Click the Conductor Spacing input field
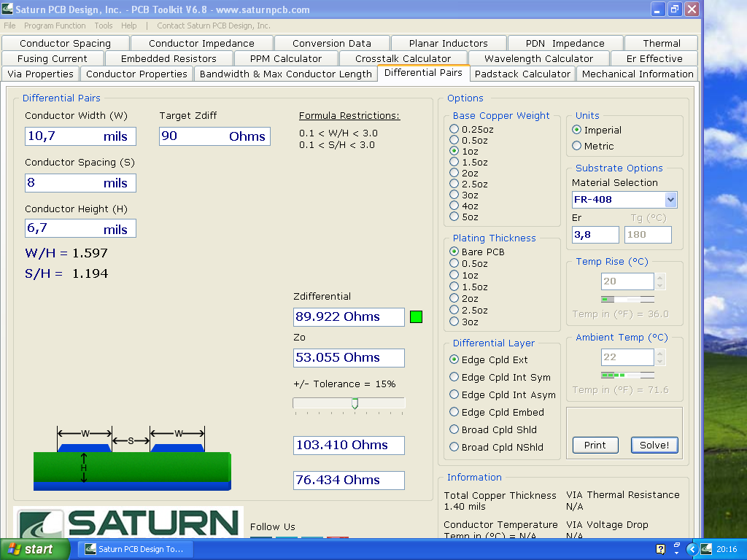Screen dimensions: 747x560 80,183
